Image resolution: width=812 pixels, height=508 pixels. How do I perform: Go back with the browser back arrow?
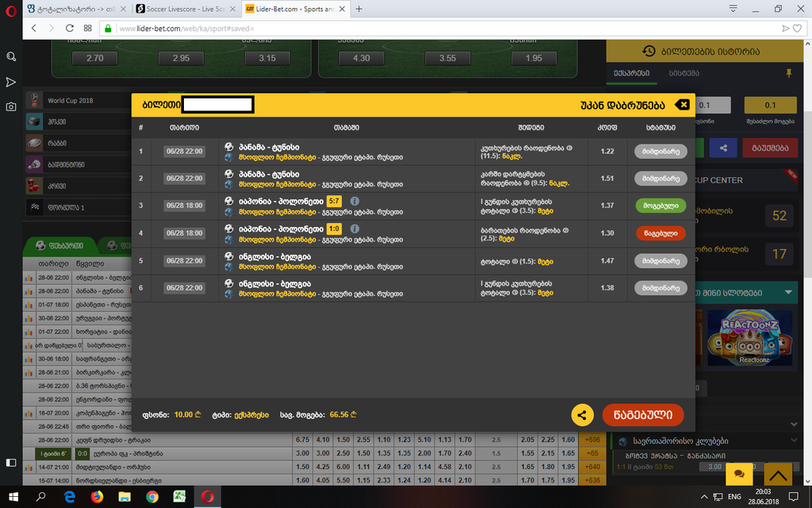click(x=34, y=28)
